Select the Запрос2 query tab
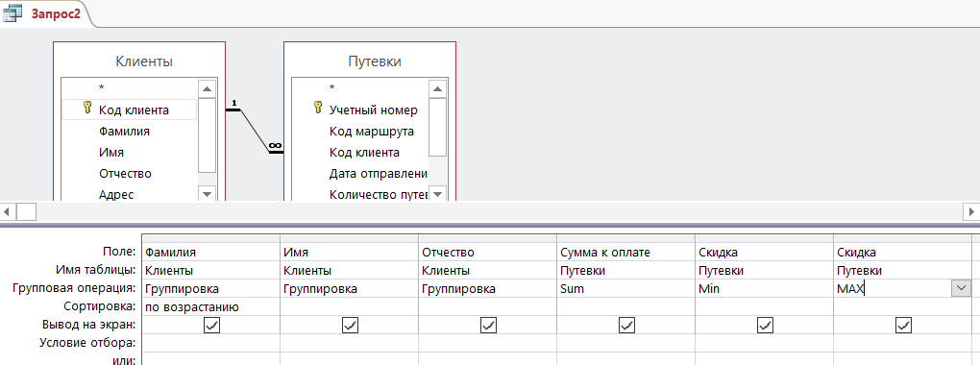The image size is (980, 365). click(45, 13)
